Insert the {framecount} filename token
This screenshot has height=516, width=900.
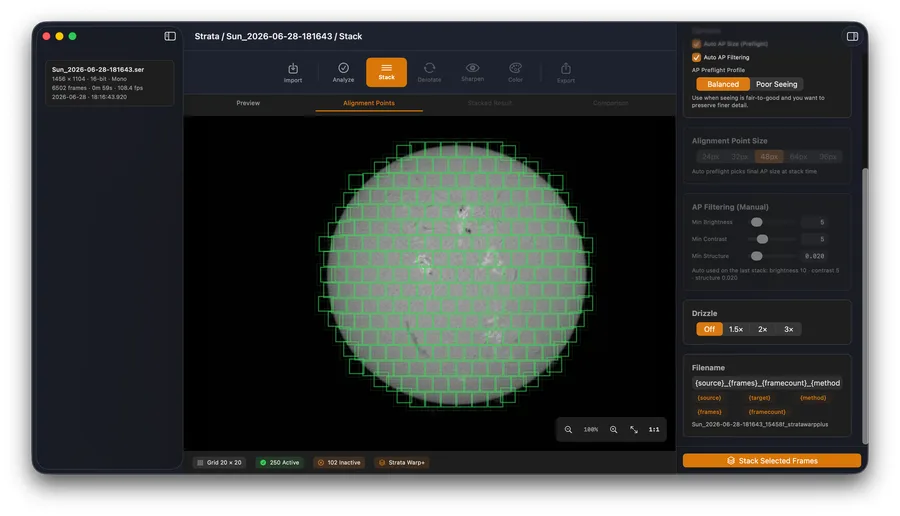click(x=767, y=412)
